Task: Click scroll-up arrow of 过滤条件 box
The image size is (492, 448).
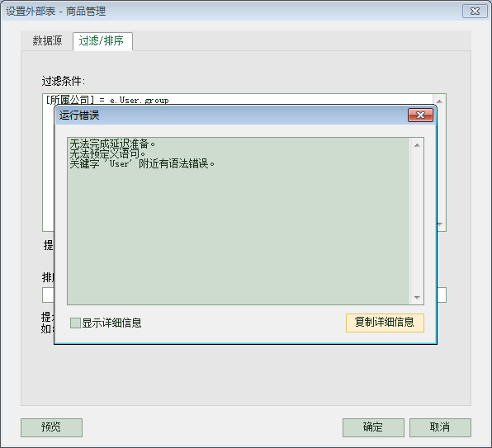Action: click(439, 101)
